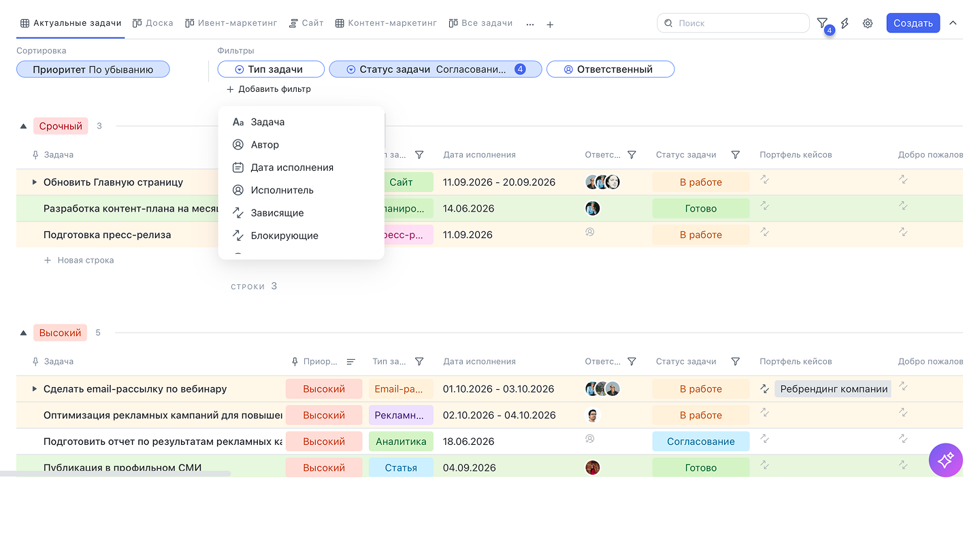Image resolution: width=980 pixels, height=551 pixels.
Task: Open the Тип задачи filter dropdown
Action: coord(269,69)
